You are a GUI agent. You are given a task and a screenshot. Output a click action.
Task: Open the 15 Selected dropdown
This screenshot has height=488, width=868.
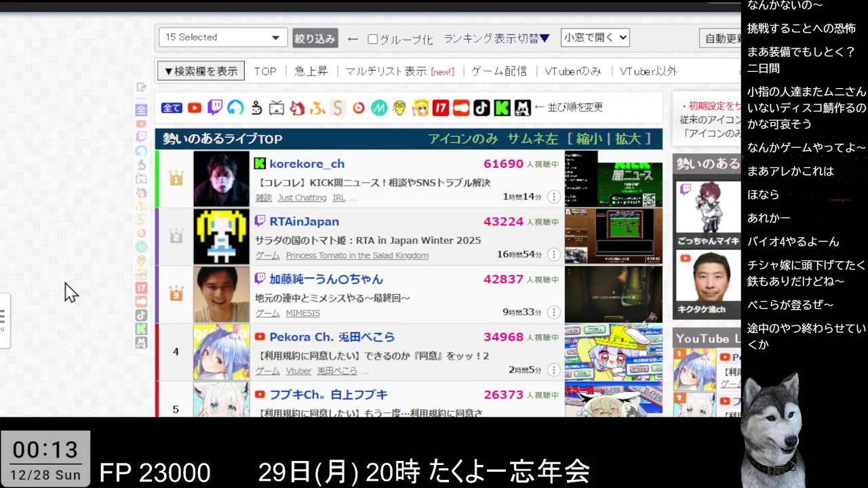222,37
